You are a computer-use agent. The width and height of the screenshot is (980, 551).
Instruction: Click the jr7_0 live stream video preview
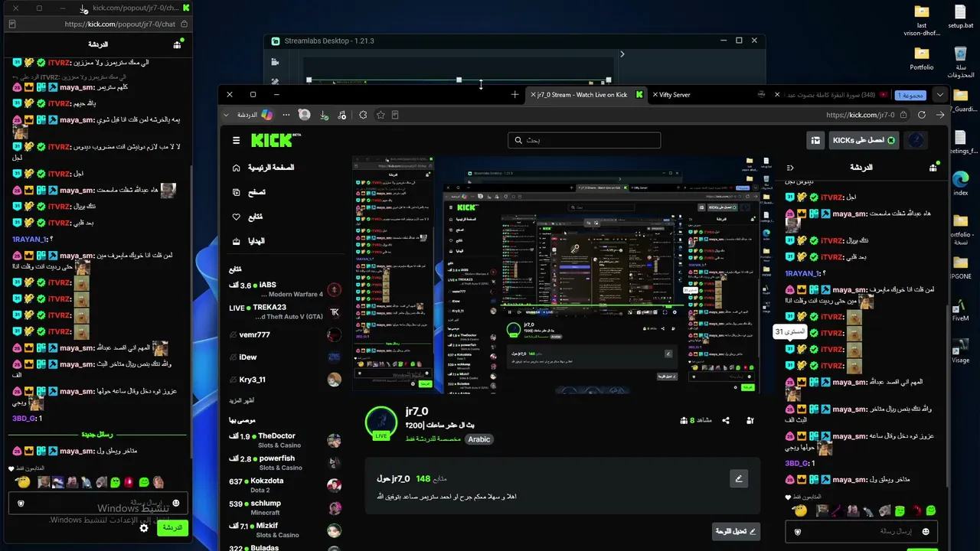click(x=563, y=275)
